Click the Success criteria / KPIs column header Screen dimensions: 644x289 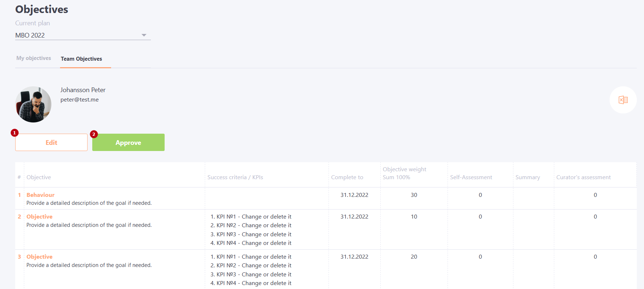point(235,177)
